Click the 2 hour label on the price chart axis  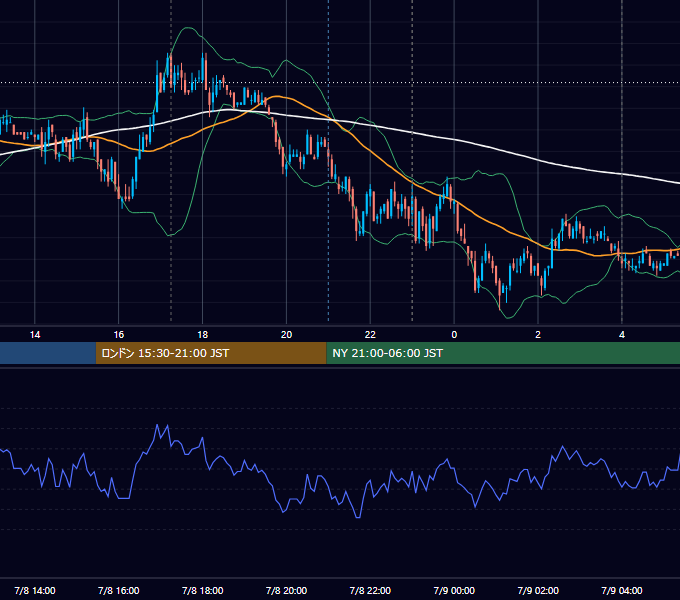538,335
